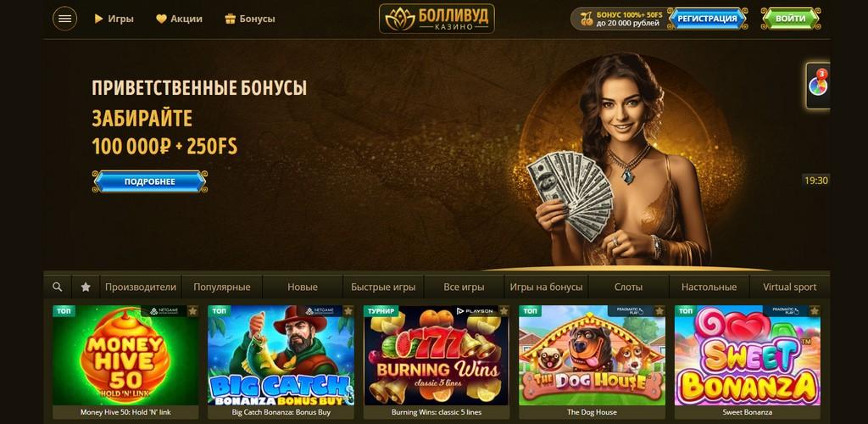The width and height of the screenshot is (868, 424).
Task: Click the game search magnifier icon
Action: click(x=57, y=287)
